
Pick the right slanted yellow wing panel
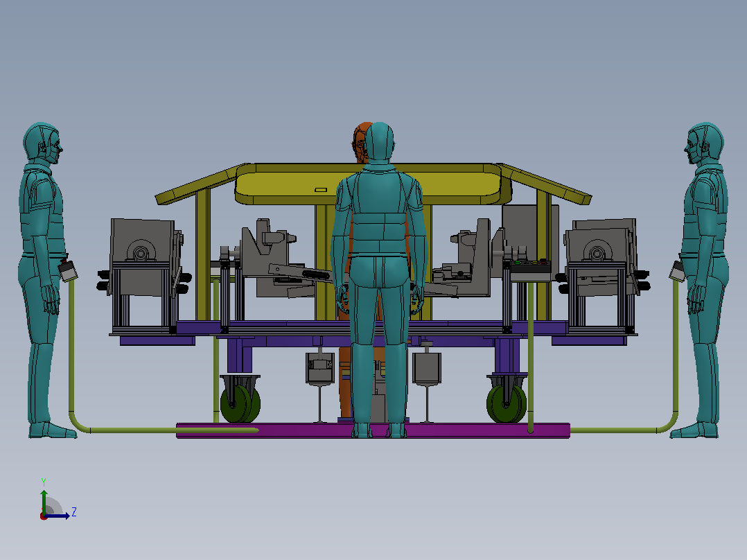(543, 185)
